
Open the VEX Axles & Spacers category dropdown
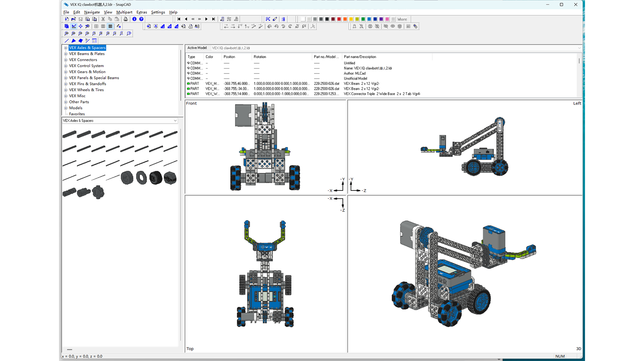[175, 121]
